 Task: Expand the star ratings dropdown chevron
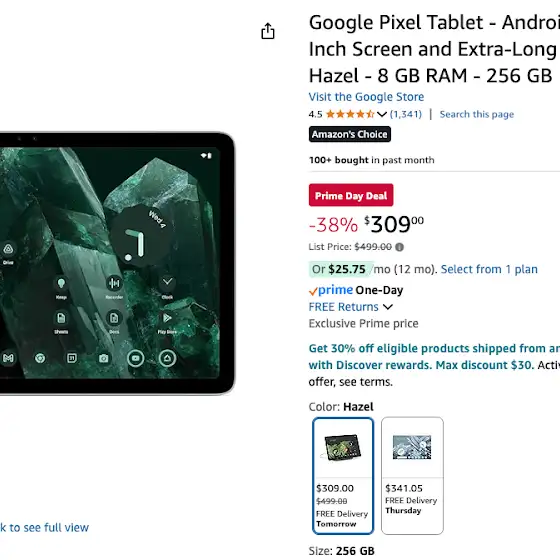(381, 114)
